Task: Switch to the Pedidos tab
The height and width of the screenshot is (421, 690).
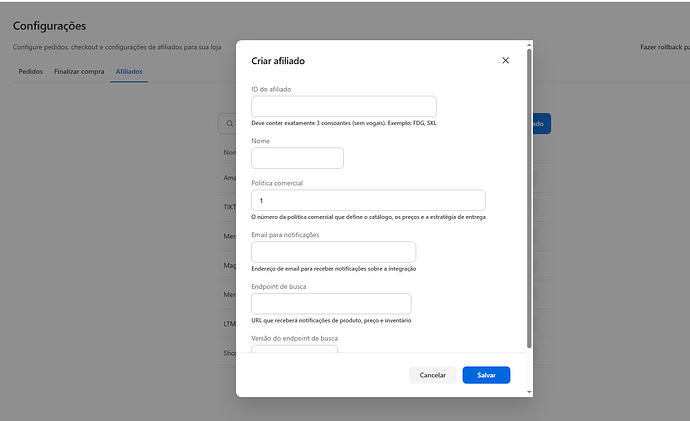Action: coord(30,71)
